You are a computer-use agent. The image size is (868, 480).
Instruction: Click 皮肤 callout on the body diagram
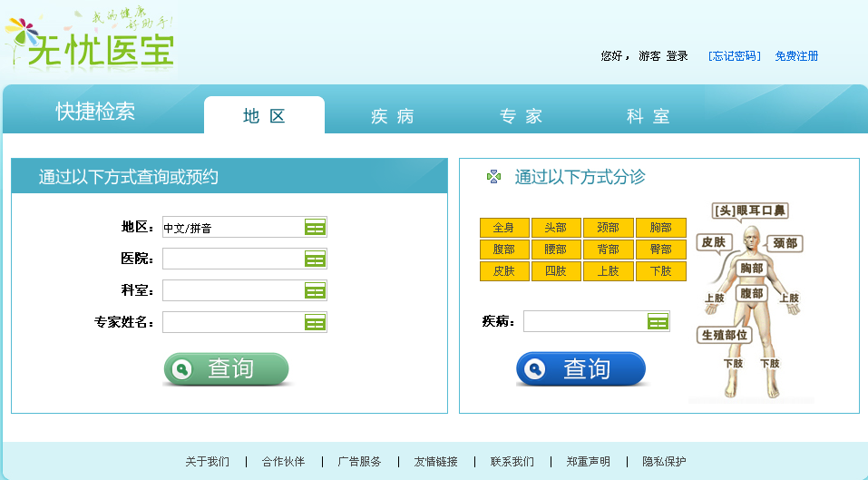(713, 242)
